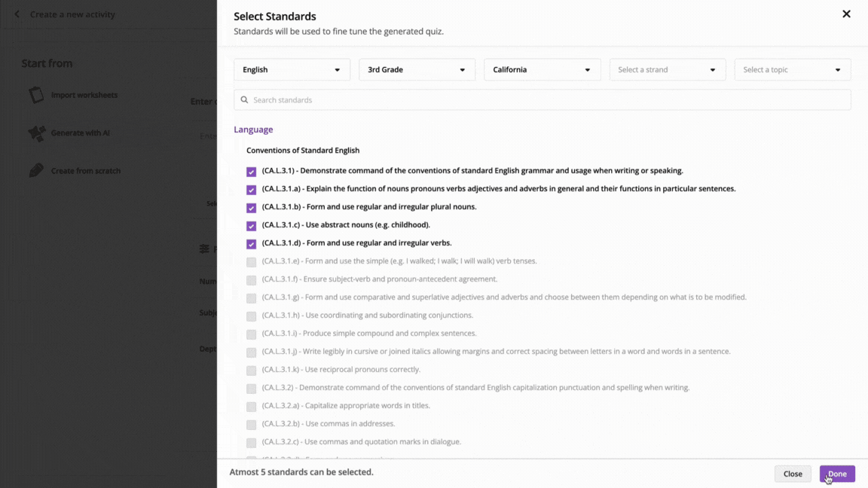This screenshot has width=868, height=488.
Task: Click the Create a new activity title
Action: coord(72,14)
